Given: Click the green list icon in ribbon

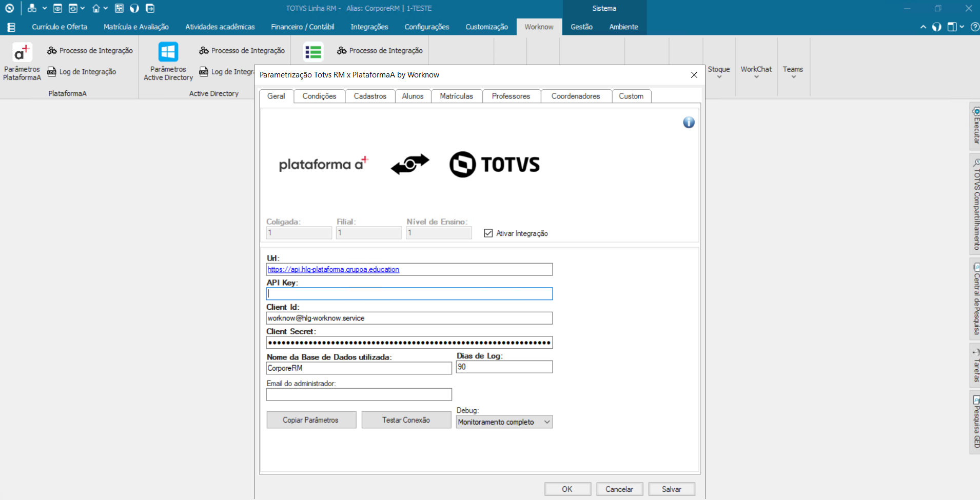Looking at the screenshot, I should click(x=313, y=52).
